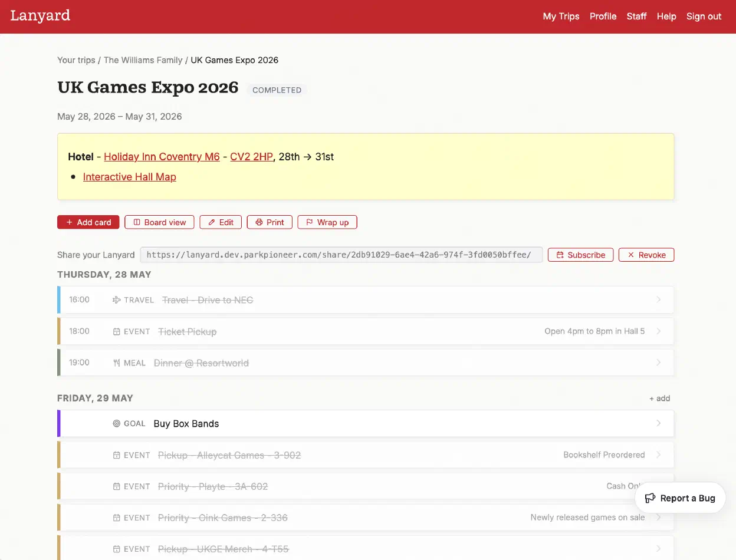
Task: Open the Interactive Hall Map link
Action: point(130,177)
